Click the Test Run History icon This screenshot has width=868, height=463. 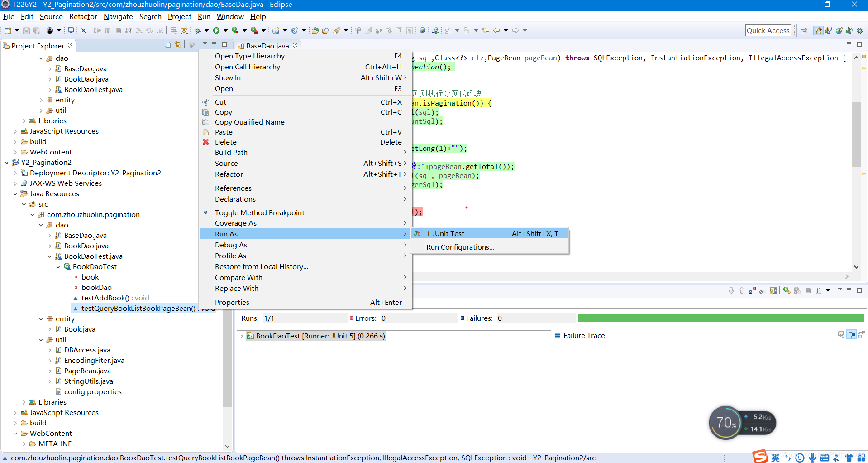click(819, 290)
